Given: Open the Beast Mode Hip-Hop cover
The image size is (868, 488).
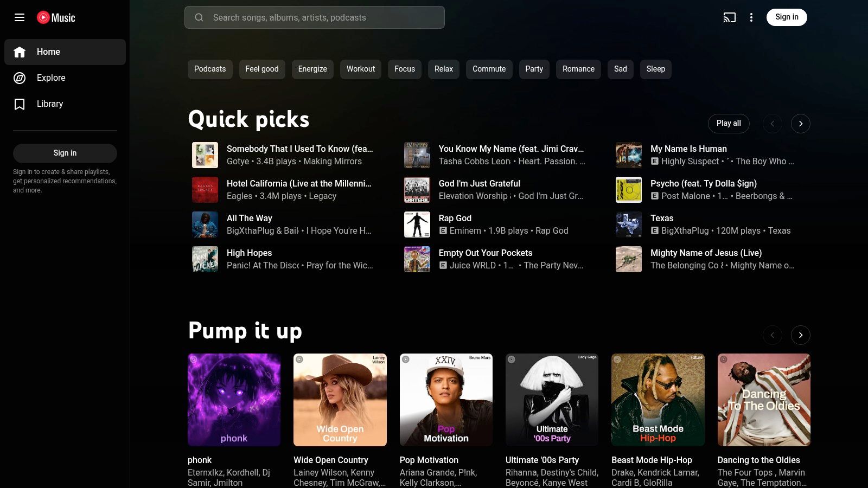Looking at the screenshot, I should [658, 400].
